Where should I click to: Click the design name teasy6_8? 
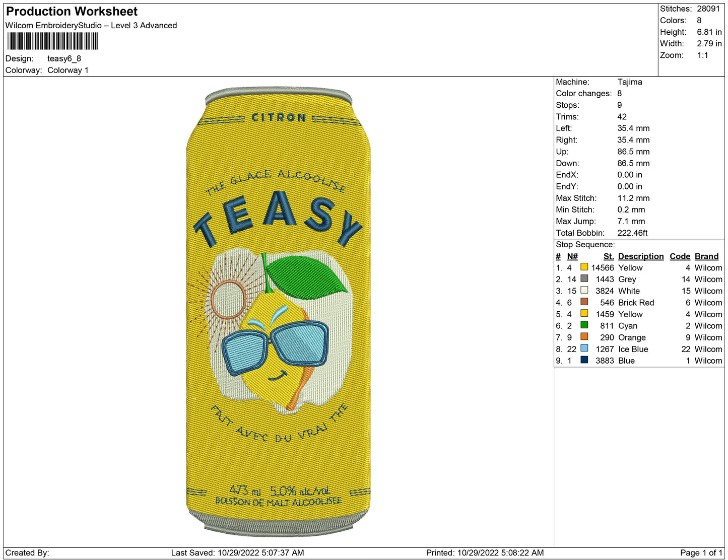pyautogui.click(x=64, y=58)
